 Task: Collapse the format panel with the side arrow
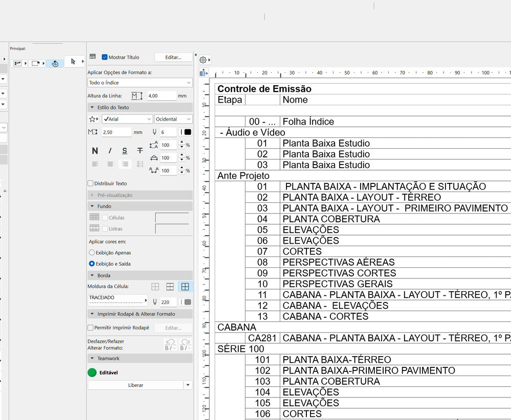[196, 55]
